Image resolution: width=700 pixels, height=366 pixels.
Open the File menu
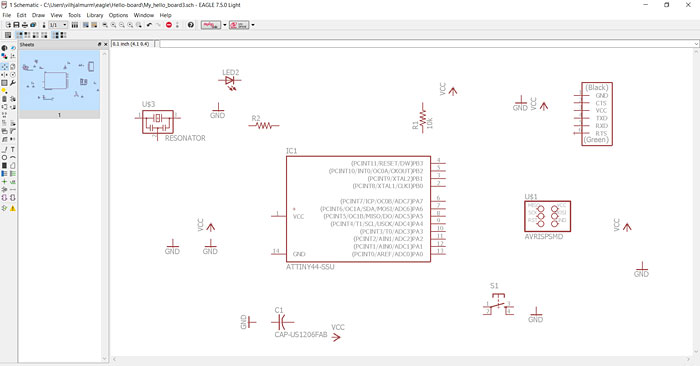coord(7,15)
